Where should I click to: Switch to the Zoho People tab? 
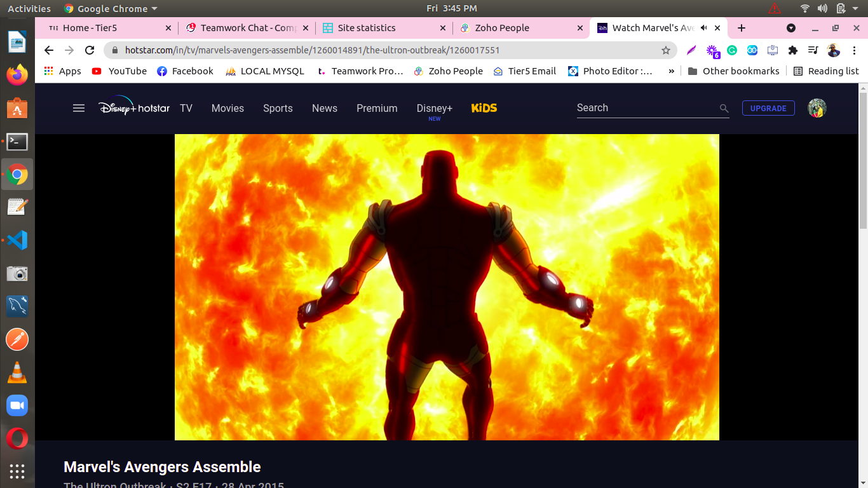click(502, 28)
